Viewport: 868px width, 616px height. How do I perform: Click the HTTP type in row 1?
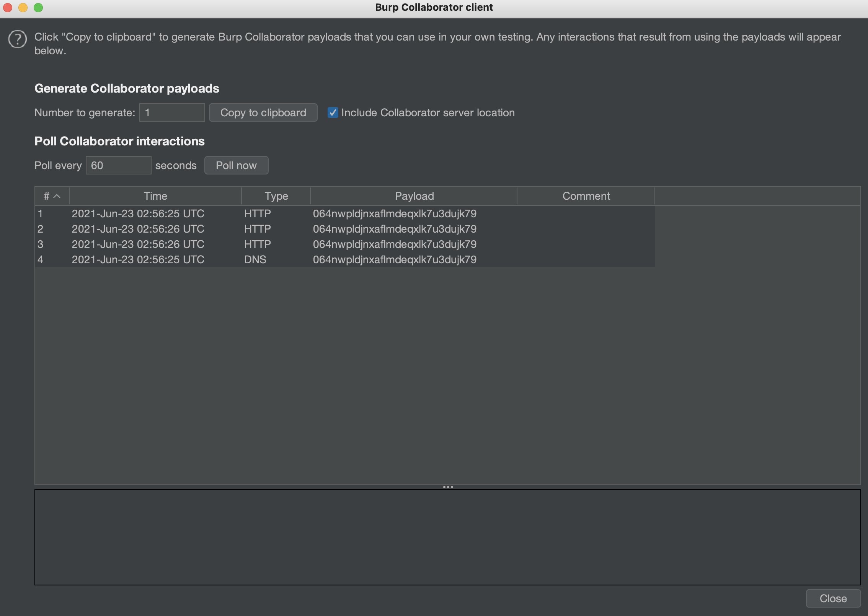(x=258, y=213)
